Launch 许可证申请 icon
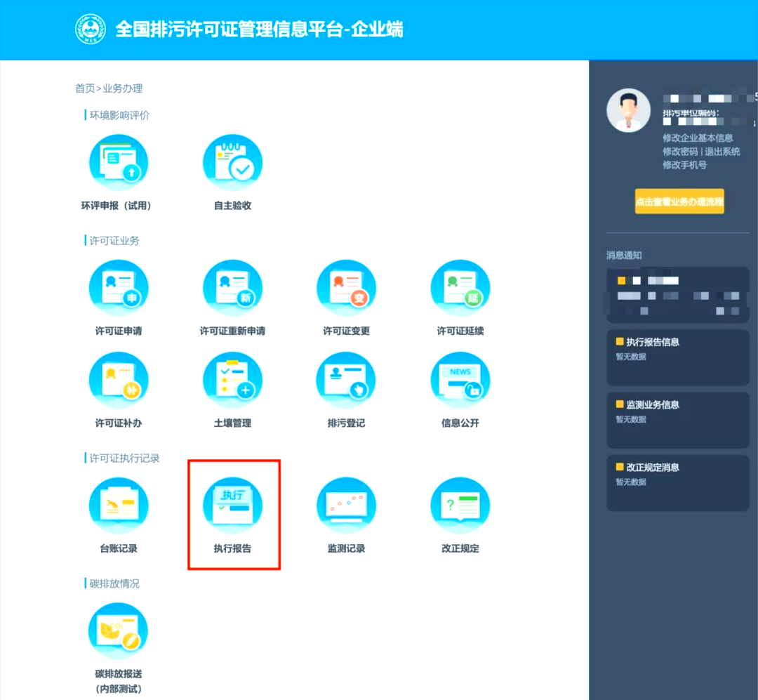The width and height of the screenshot is (758, 700). pos(119,289)
